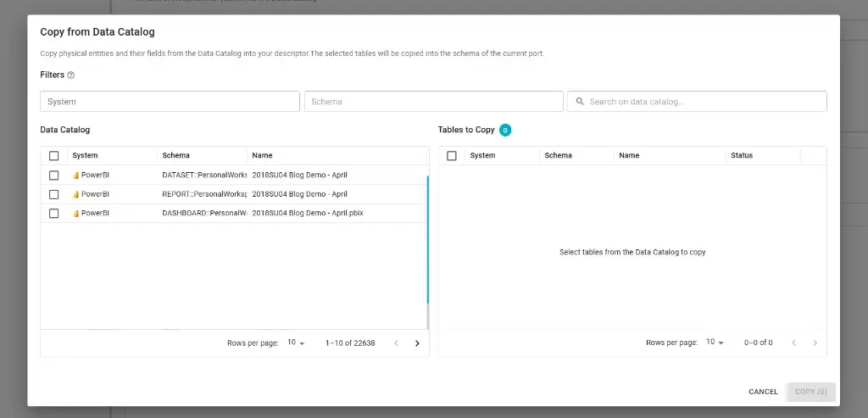Click Schema column header in Tables to Copy
868x418 pixels.
pos(558,155)
